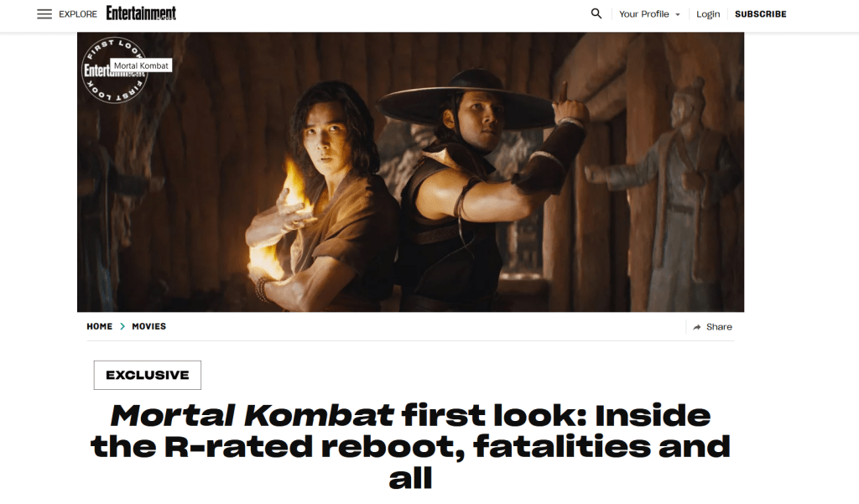Expand the Your Profile dropdown arrow

678,15
